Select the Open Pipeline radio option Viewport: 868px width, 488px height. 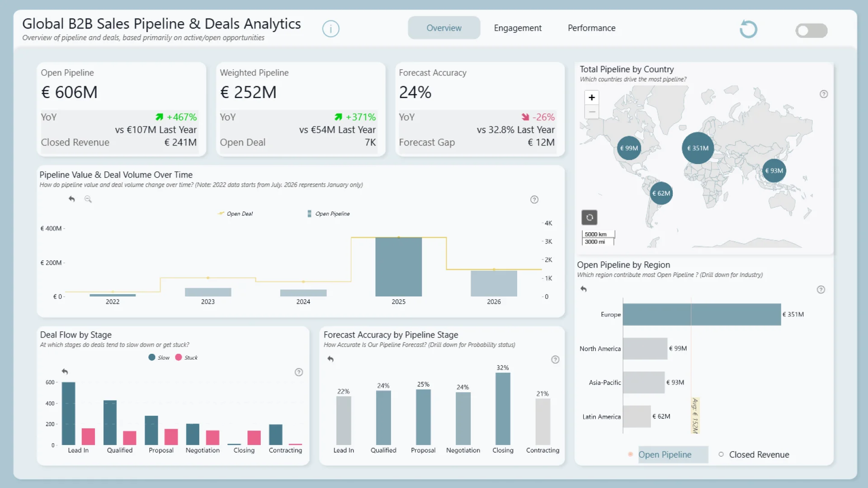(630, 455)
